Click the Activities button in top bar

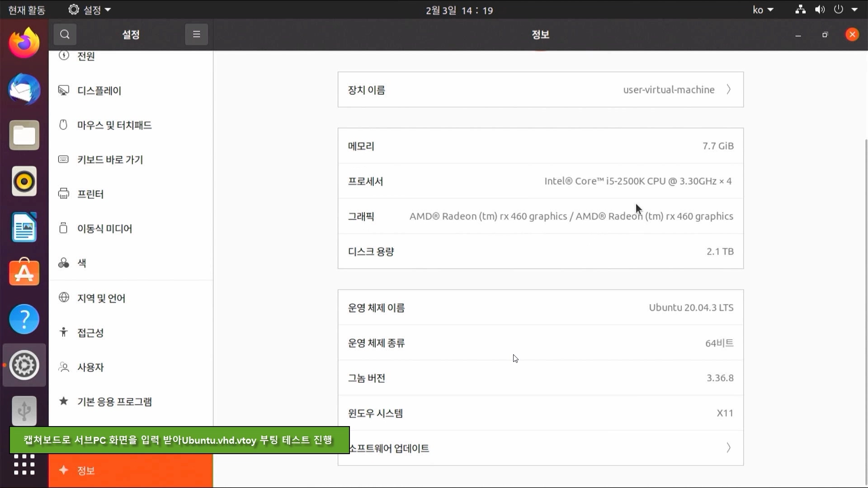tap(26, 10)
